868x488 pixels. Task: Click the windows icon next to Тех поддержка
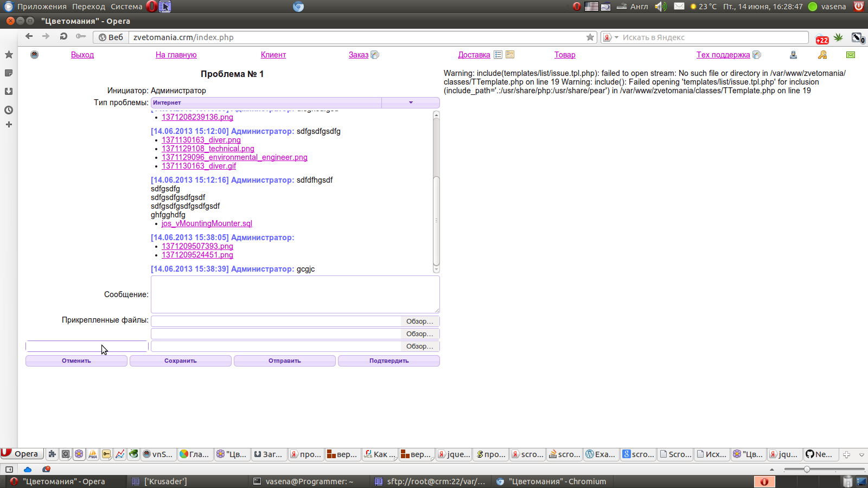click(x=757, y=55)
